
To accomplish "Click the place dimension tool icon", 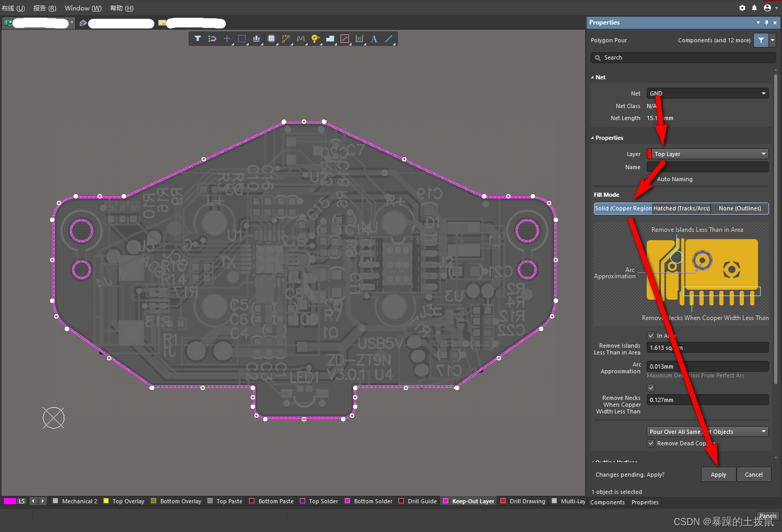I will (x=359, y=39).
